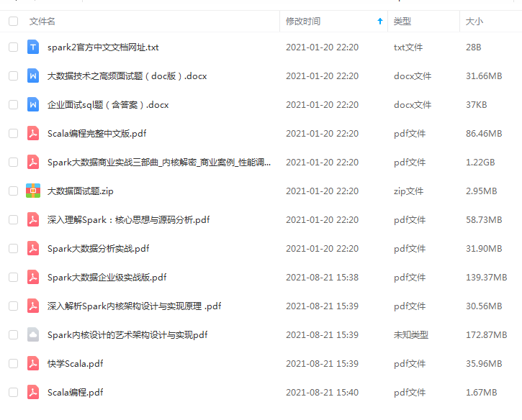This screenshot has width=522, height=420.
Task: Click the date 2021-08-21 15:40
Action: pos(323,393)
